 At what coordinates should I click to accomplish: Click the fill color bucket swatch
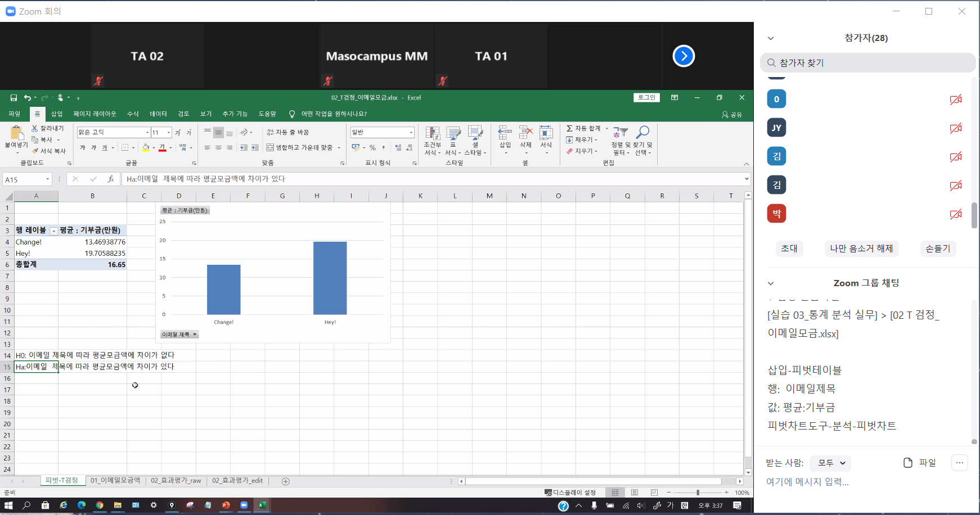pos(146,148)
